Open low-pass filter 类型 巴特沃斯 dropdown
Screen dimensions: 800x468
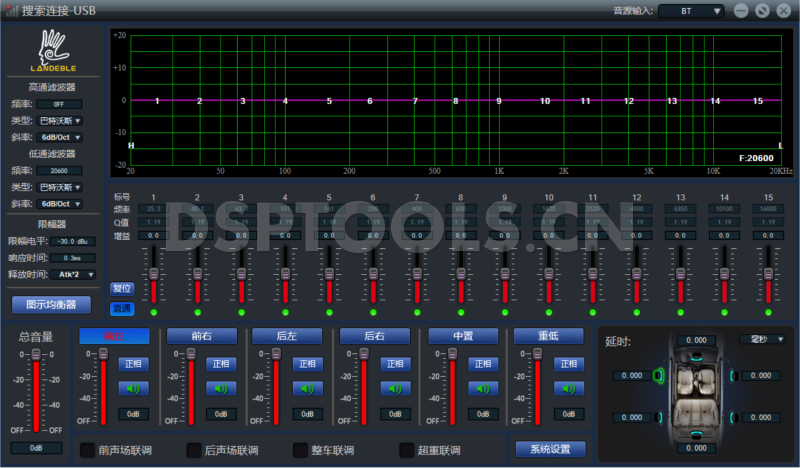[x=60, y=187]
